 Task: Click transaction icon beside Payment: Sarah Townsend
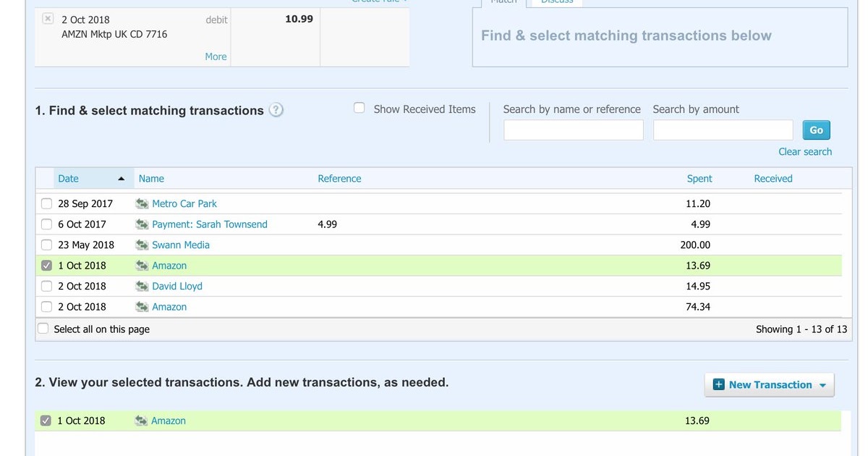[x=142, y=224]
